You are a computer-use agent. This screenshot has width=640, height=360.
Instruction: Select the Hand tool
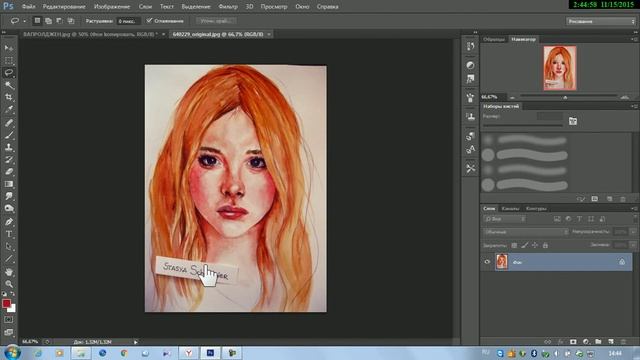click(x=9, y=271)
